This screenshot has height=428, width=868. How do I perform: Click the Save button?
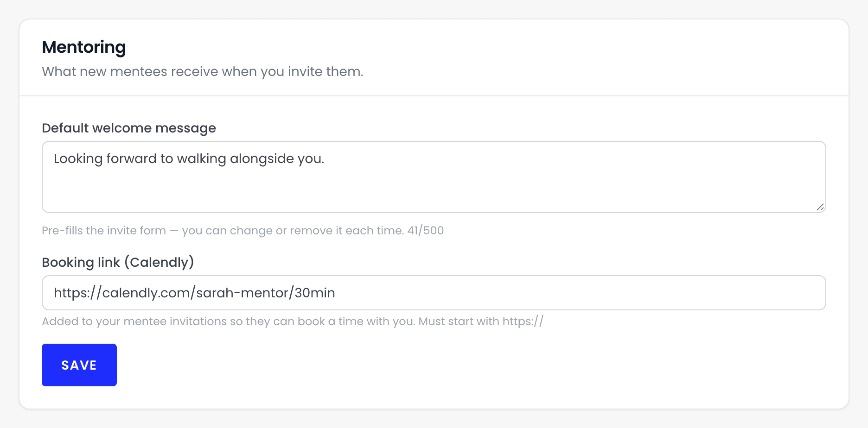click(x=79, y=365)
